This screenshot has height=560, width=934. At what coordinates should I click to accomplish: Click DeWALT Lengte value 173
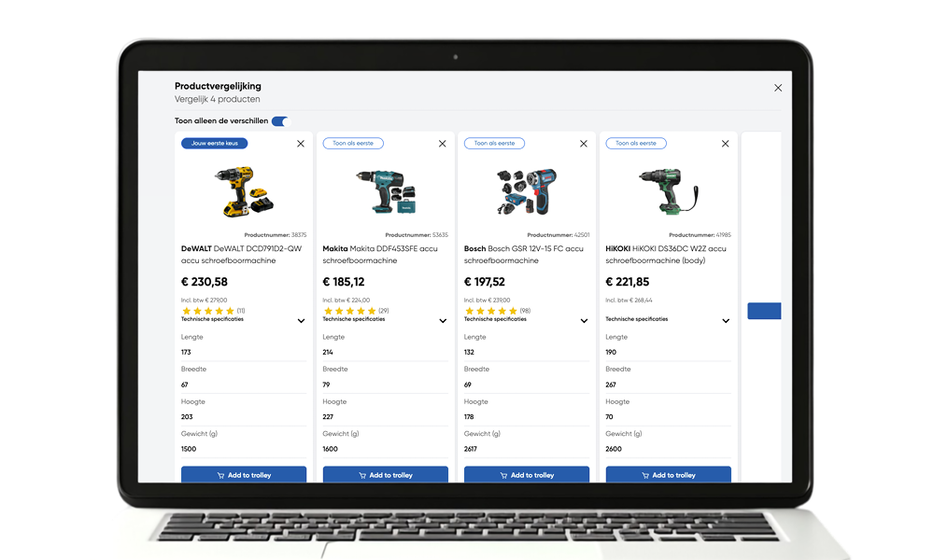186,352
